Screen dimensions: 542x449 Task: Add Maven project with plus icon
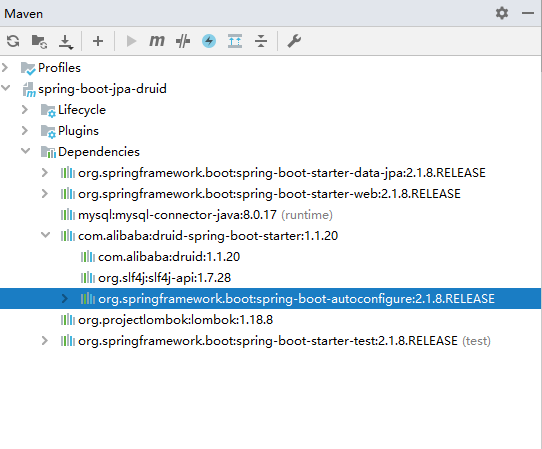(x=98, y=41)
